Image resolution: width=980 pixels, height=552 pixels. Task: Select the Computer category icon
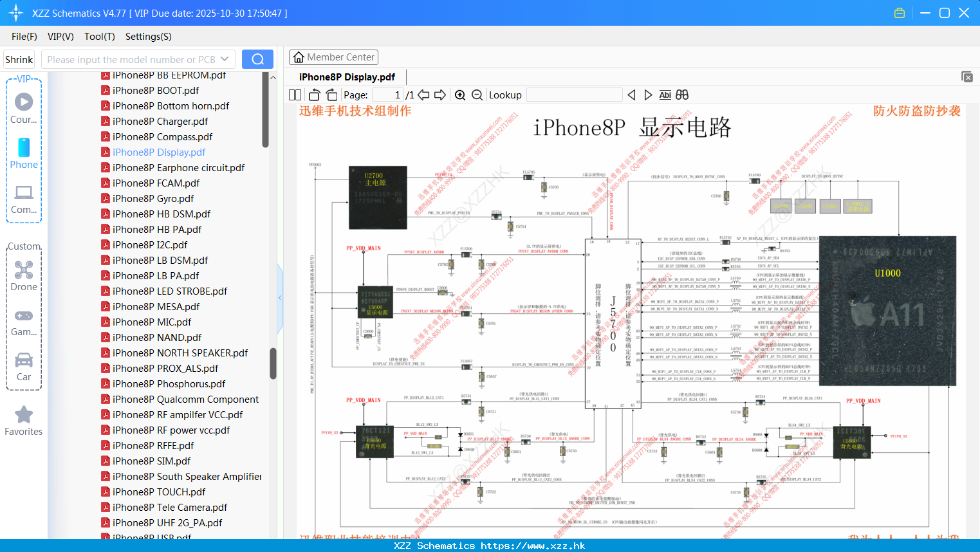point(24,199)
